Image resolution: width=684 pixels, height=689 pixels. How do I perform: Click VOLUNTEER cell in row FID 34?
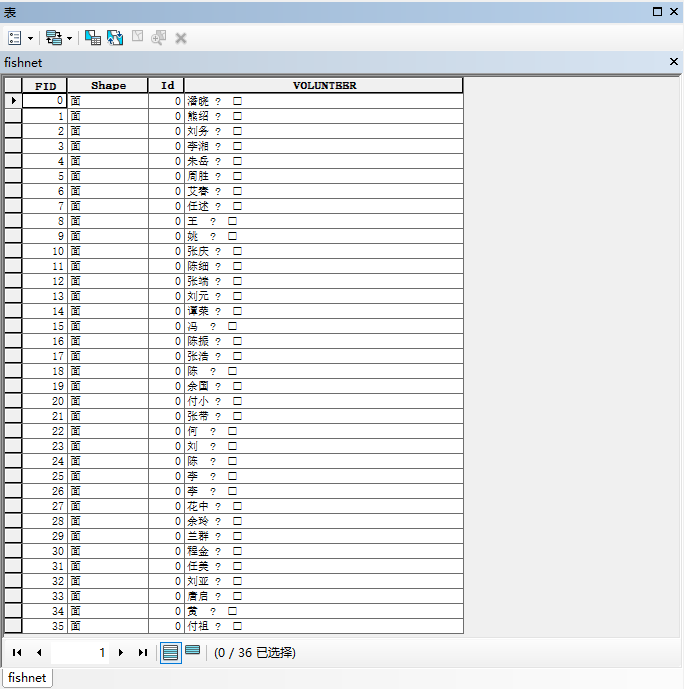point(324,611)
